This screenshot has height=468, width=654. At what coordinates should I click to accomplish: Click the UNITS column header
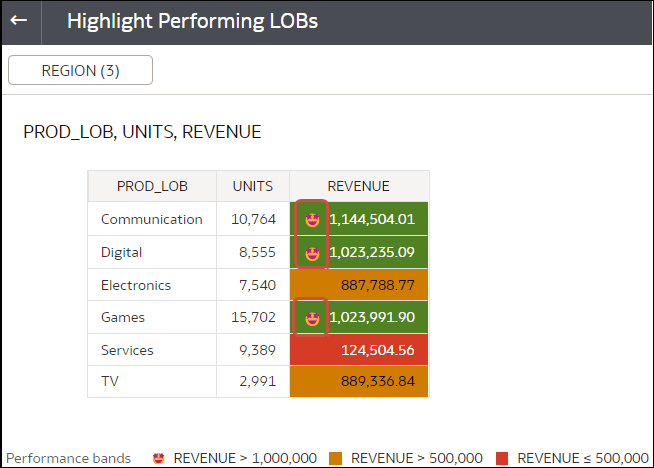252,186
